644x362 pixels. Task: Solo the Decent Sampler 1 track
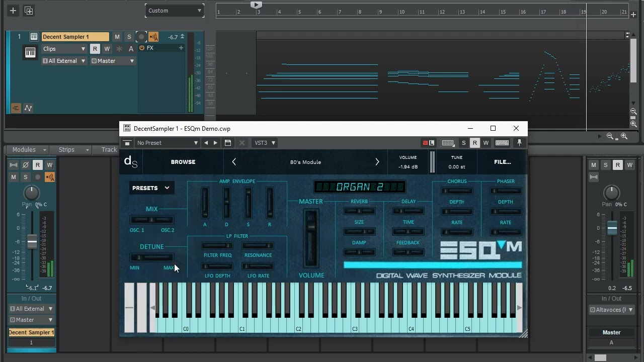[129, 37]
